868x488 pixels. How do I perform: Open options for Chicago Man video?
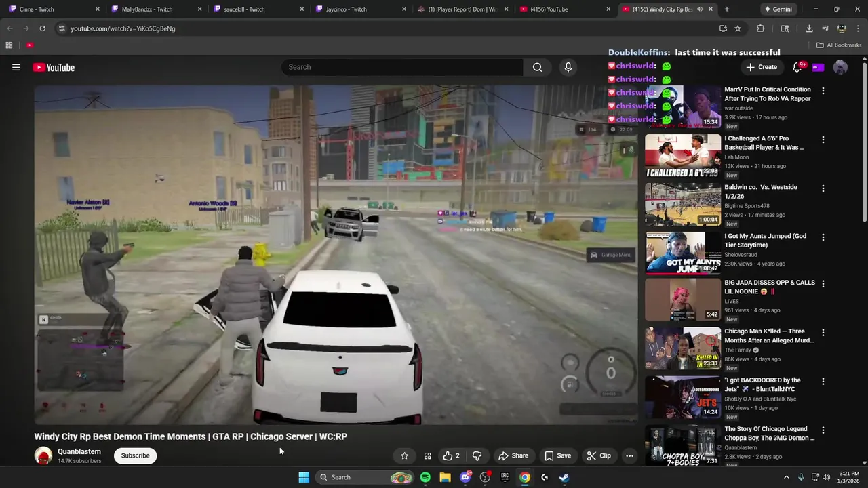[x=823, y=333]
